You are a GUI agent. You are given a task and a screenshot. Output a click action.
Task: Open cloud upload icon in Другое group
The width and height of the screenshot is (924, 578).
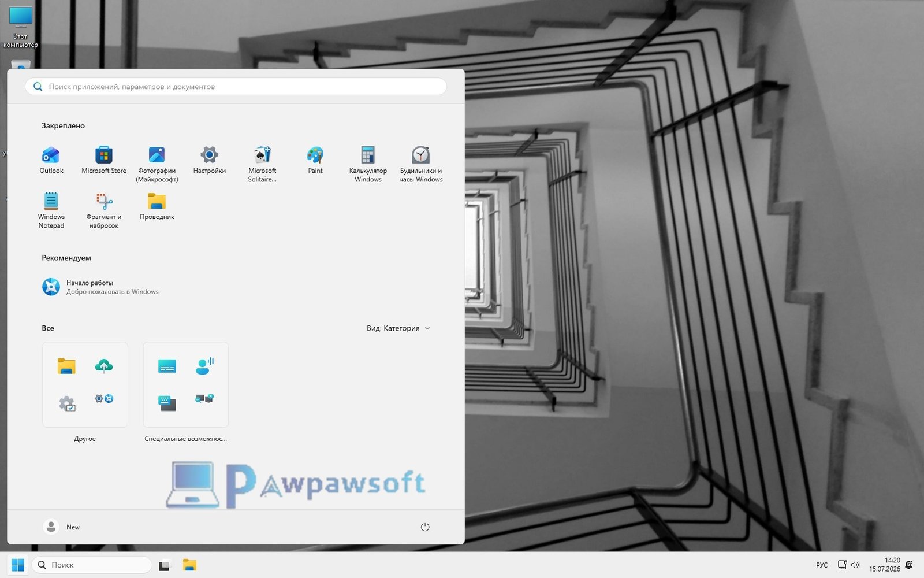click(x=104, y=366)
